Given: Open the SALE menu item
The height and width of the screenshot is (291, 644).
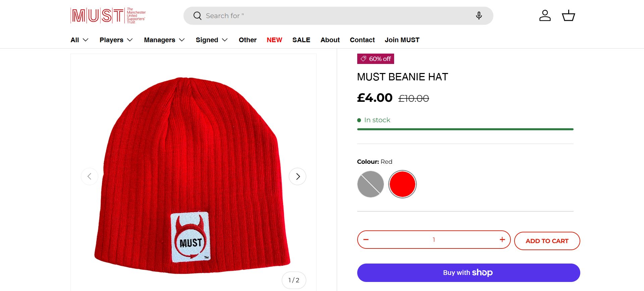Looking at the screenshot, I should click(x=301, y=40).
